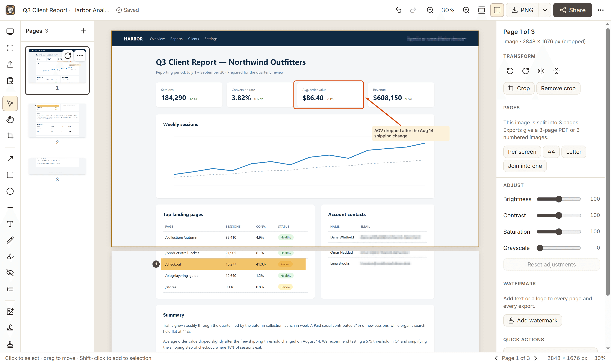Select the hand pan tool
611x364 pixels.
10,120
